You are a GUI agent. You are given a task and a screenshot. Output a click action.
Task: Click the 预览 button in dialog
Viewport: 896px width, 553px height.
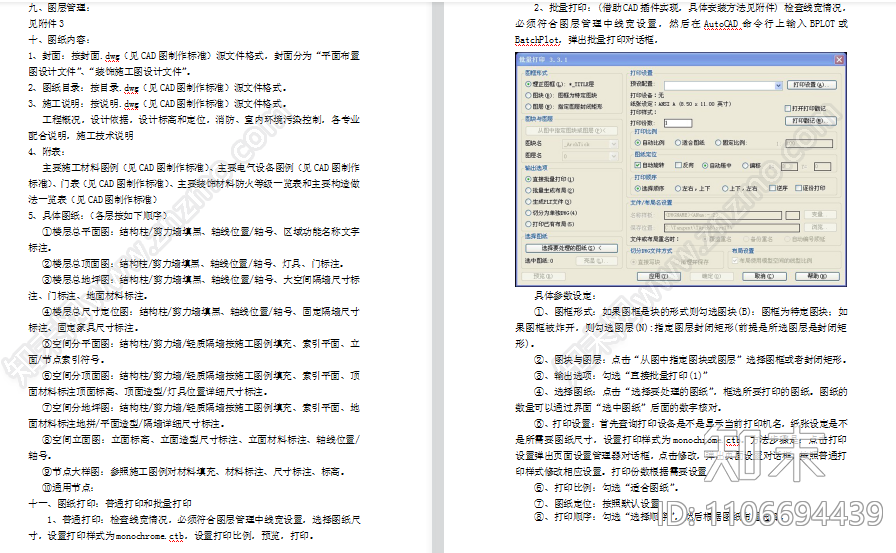pyautogui.click(x=542, y=276)
